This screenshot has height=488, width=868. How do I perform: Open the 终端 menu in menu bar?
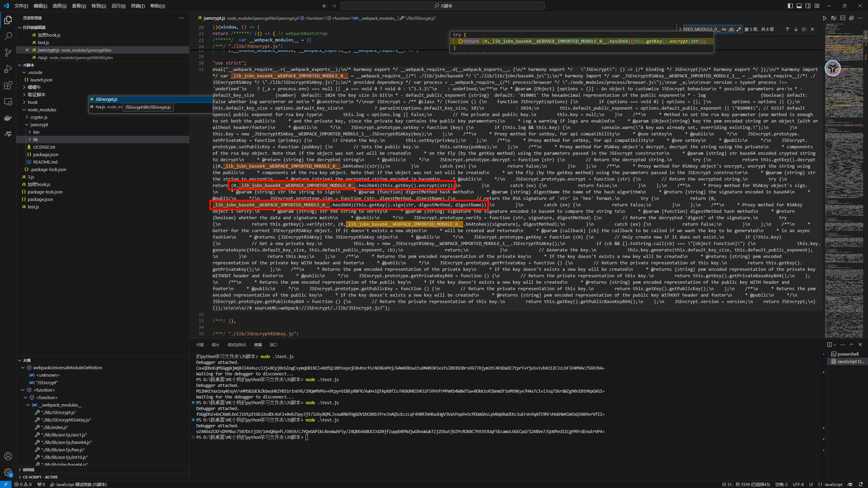coord(138,6)
